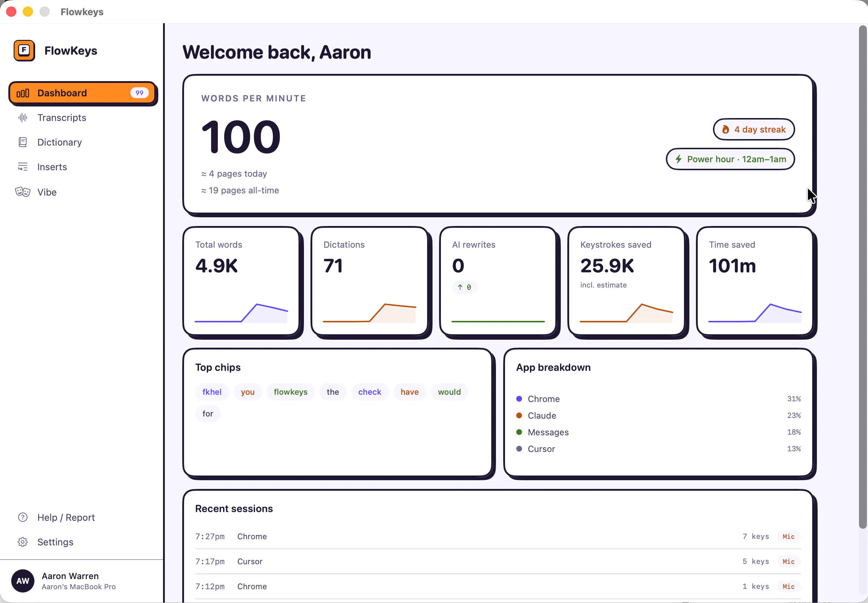Click the Settings gear icon
Viewport: 868px width, 603px height.
click(x=23, y=542)
